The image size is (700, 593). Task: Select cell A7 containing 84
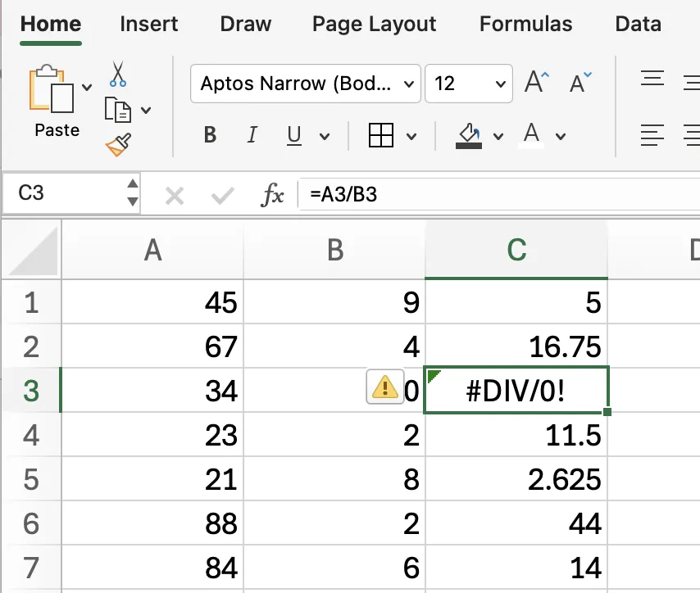tap(152, 568)
